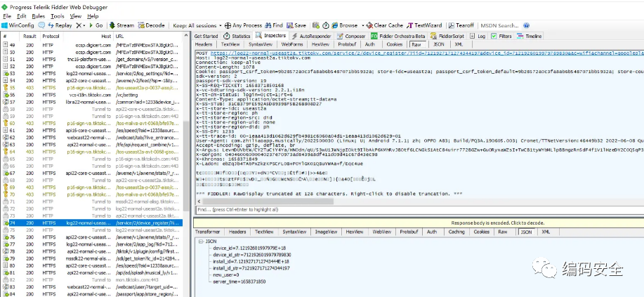Select the response ImageView tab

click(326, 232)
